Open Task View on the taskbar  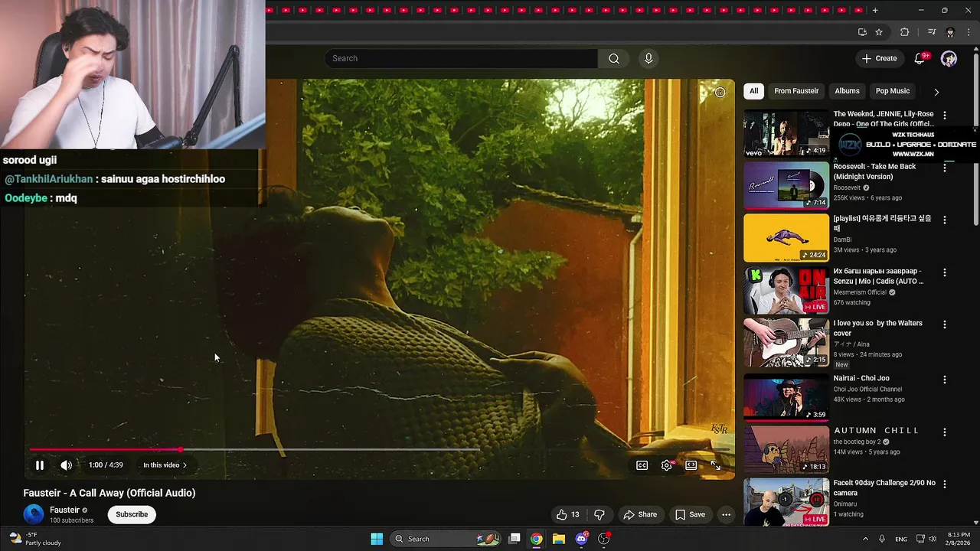[x=514, y=539]
